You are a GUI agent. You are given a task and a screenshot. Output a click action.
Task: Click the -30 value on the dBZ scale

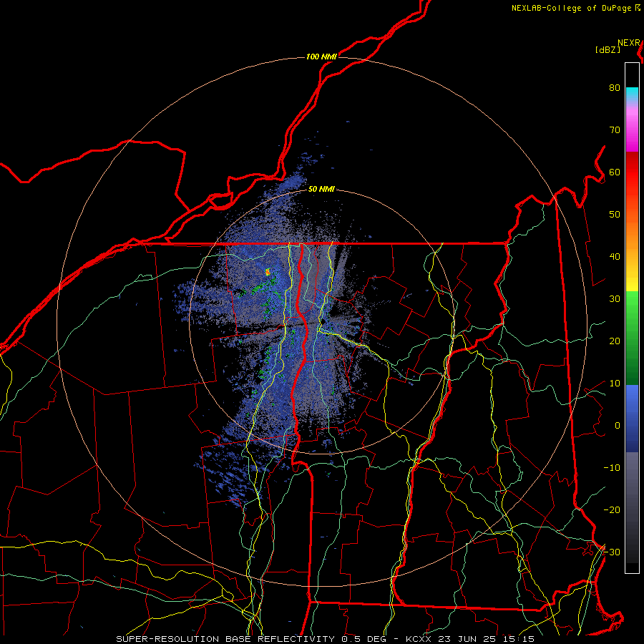tap(612, 552)
